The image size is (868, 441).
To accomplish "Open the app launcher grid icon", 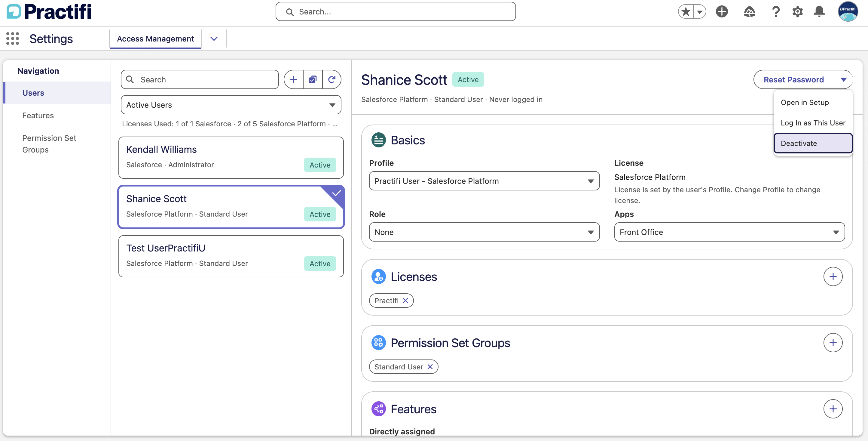I will pyautogui.click(x=12, y=39).
